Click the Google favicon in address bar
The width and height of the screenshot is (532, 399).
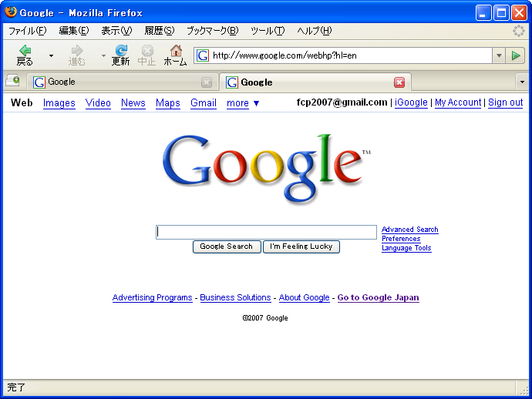pyautogui.click(x=203, y=55)
